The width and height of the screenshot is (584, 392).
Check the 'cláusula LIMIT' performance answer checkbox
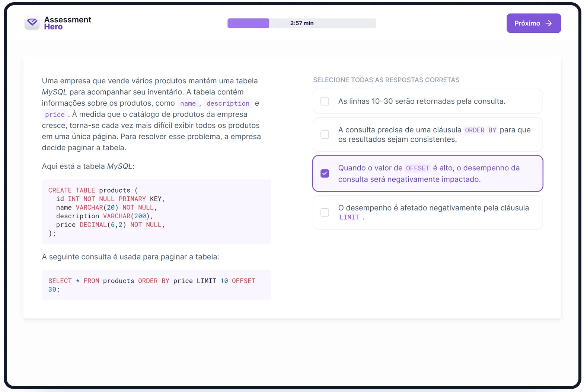(x=325, y=212)
